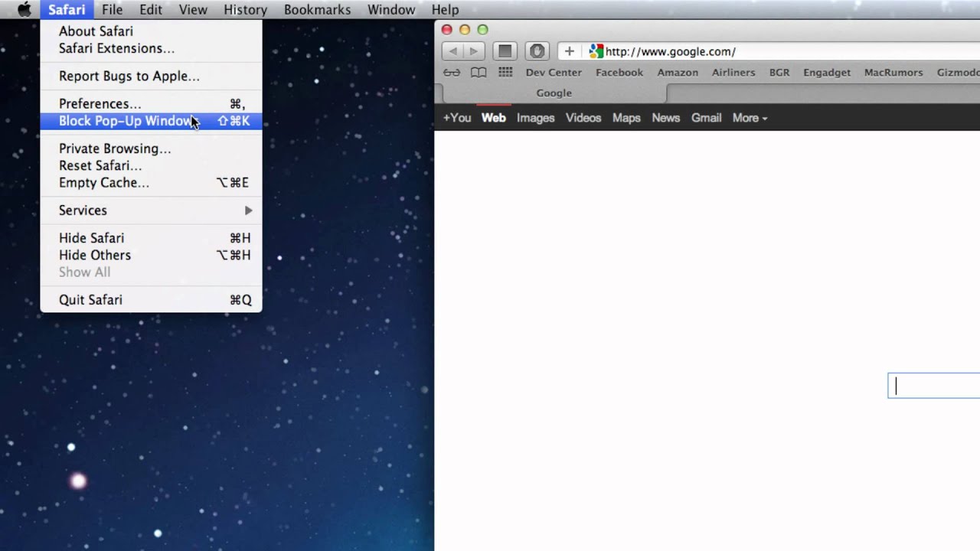This screenshot has height=551, width=980.
Task: Choose Empty Cache…
Action: pos(151,182)
